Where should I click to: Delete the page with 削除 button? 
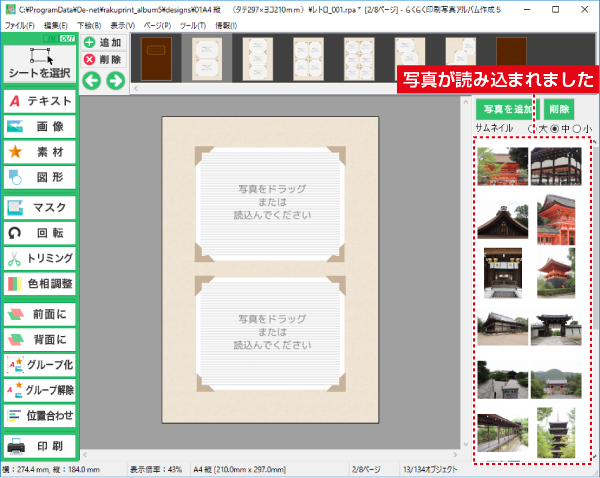tap(103, 59)
